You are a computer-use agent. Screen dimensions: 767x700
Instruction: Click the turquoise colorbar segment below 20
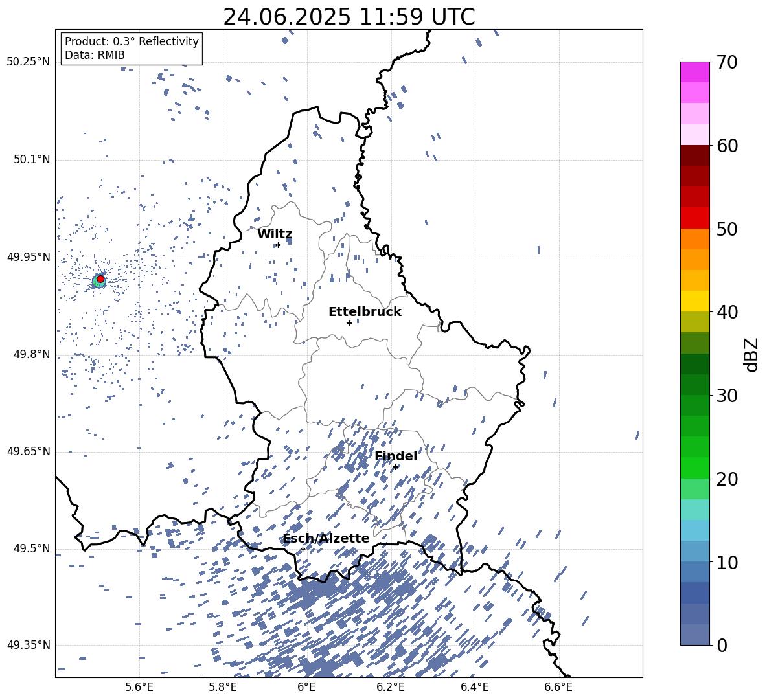point(694,510)
